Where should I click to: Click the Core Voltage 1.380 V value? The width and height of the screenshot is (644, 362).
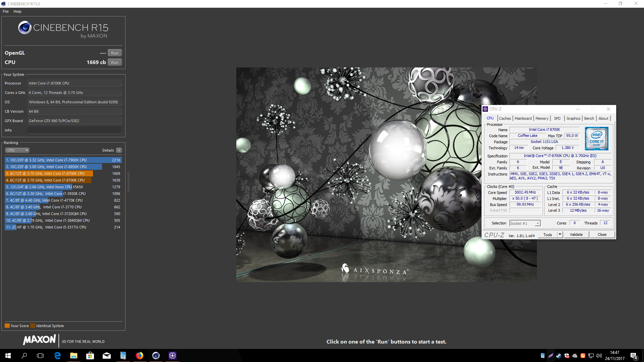pos(567,148)
